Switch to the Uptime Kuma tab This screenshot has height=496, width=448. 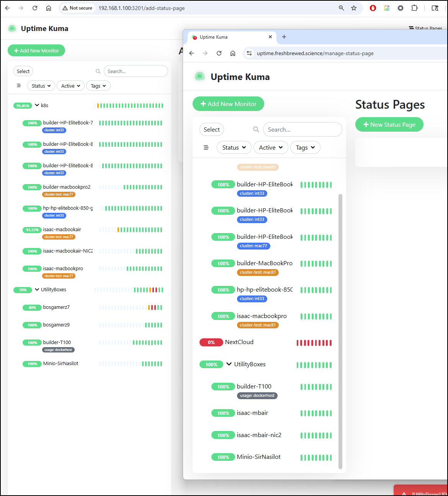coord(231,37)
